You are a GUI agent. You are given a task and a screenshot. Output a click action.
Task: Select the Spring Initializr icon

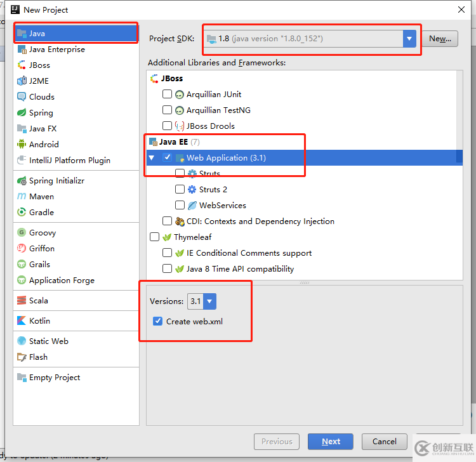coord(22,181)
